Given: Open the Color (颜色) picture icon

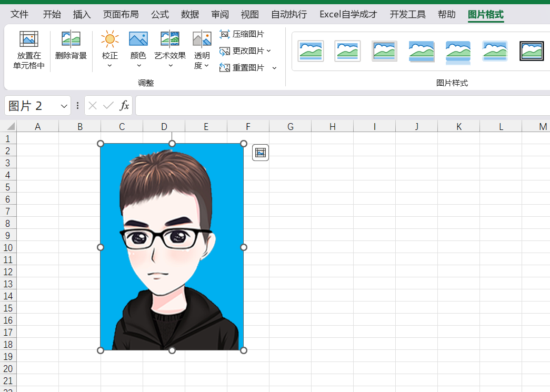Looking at the screenshot, I should coord(138,39).
